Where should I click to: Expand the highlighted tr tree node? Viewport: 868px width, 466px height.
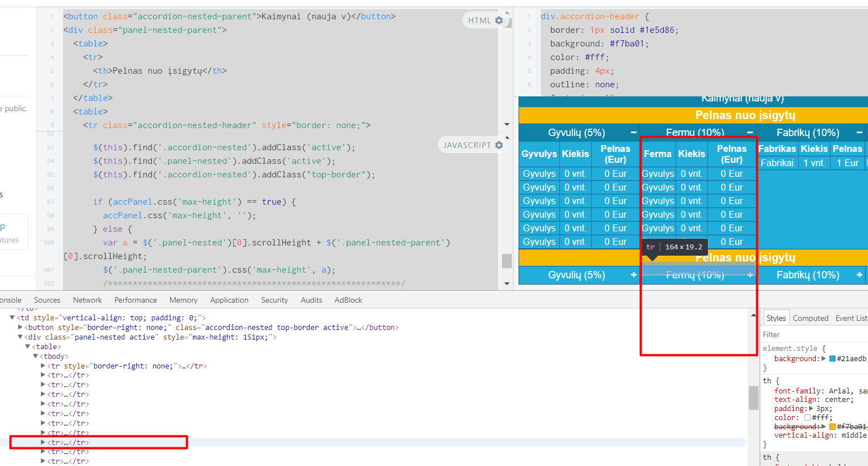[43, 442]
